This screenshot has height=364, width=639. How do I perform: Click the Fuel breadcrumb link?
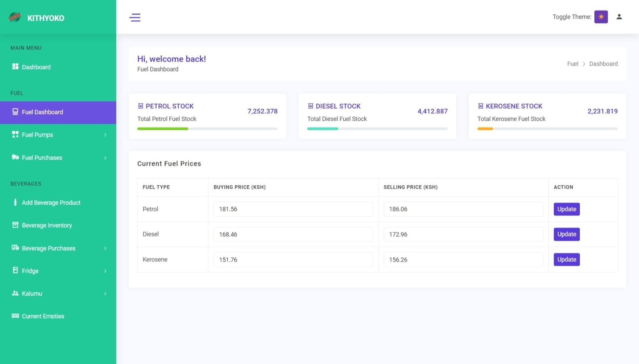click(x=572, y=64)
